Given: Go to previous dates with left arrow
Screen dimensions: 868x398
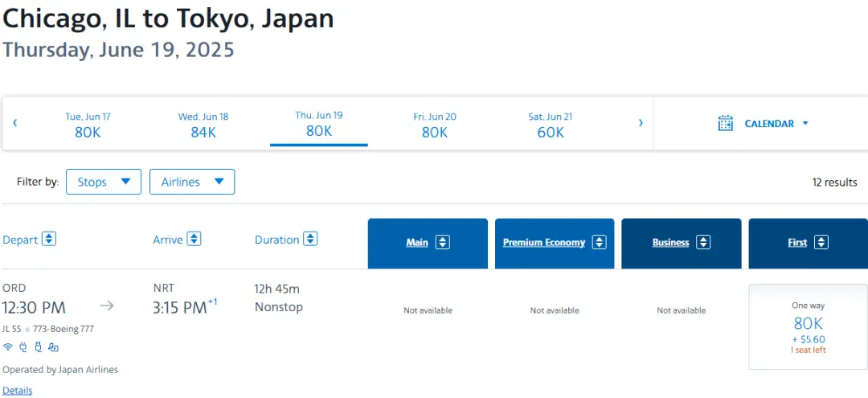Looking at the screenshot, I should point(14,123).
